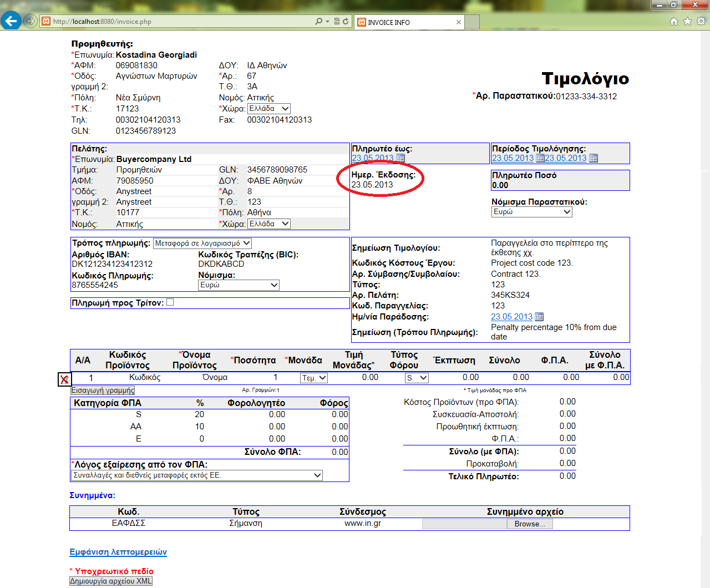
Task: Close the INVOICE INFO tab
Action: (x=459, y=22)
